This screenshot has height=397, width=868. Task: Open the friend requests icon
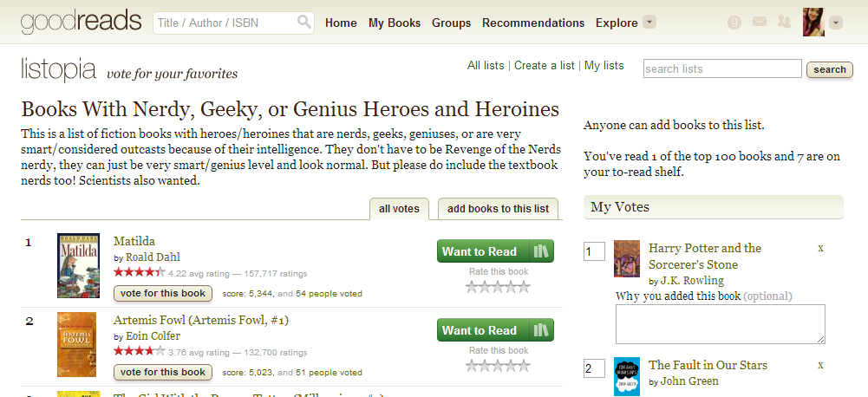785,23
